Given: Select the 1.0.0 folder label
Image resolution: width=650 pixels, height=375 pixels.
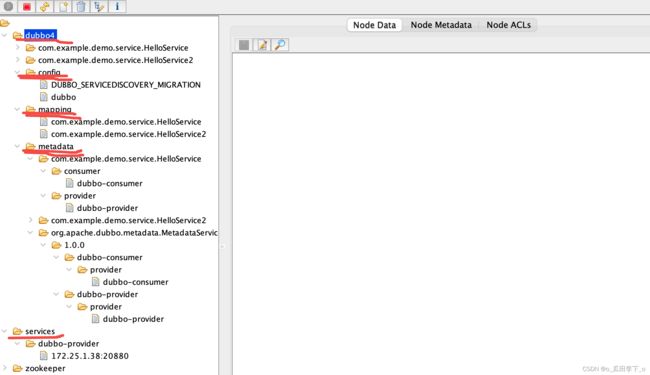Looking at the screenshot, I should (x=74, y=245).
